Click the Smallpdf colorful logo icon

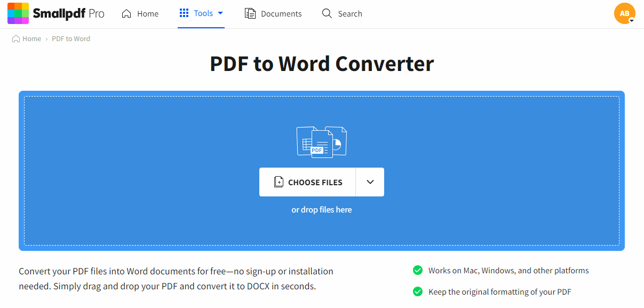pyautogui.click(x=18, y=13)
